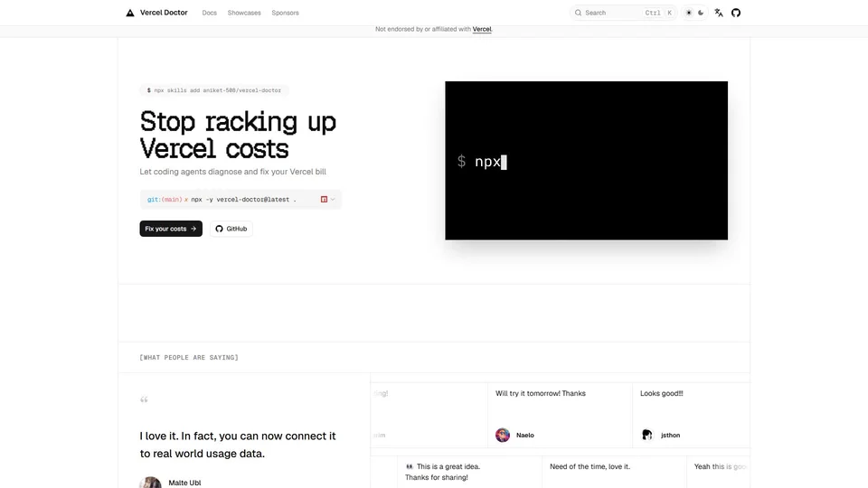Click the Vercel Doctor triangle logo

point(130,13)
